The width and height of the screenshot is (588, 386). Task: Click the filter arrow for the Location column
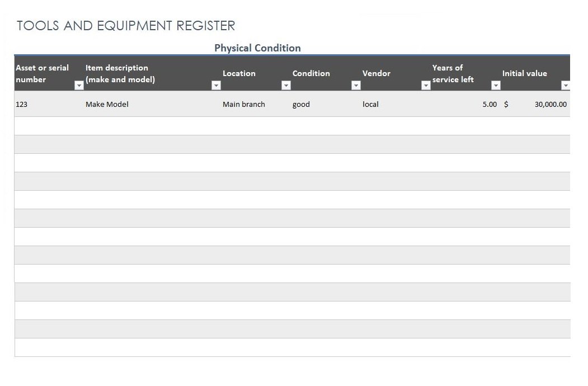click(286, 85)
